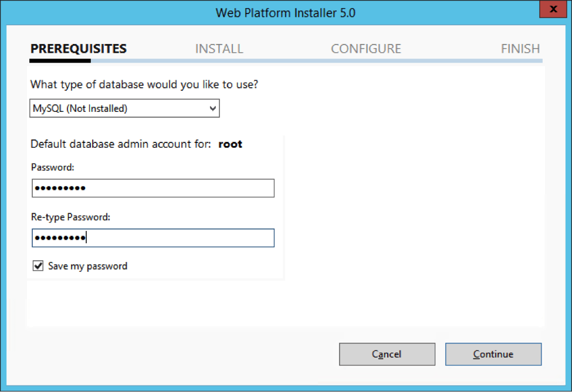
Task: Click the Continue button
Action: [x=493, y=354]
